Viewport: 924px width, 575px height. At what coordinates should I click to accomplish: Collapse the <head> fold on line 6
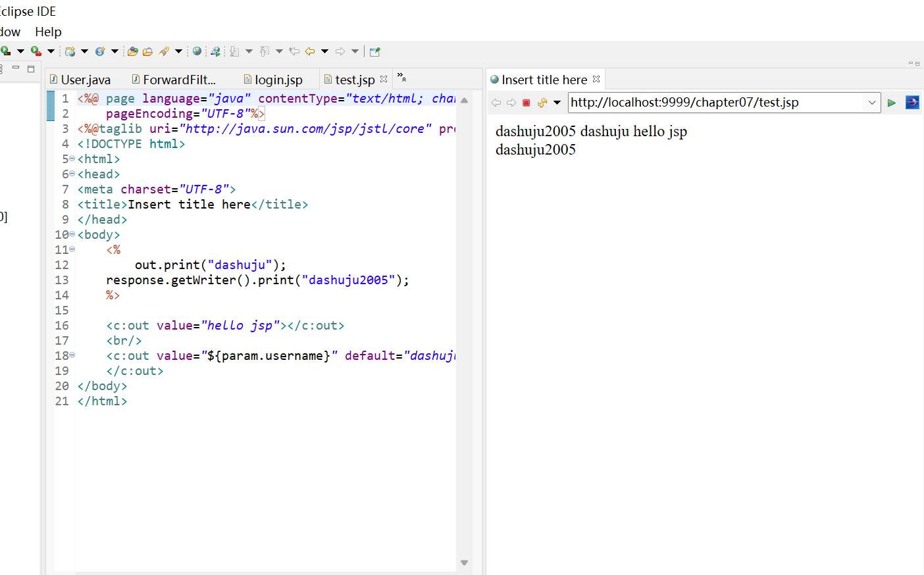click(x=72, y=174)
